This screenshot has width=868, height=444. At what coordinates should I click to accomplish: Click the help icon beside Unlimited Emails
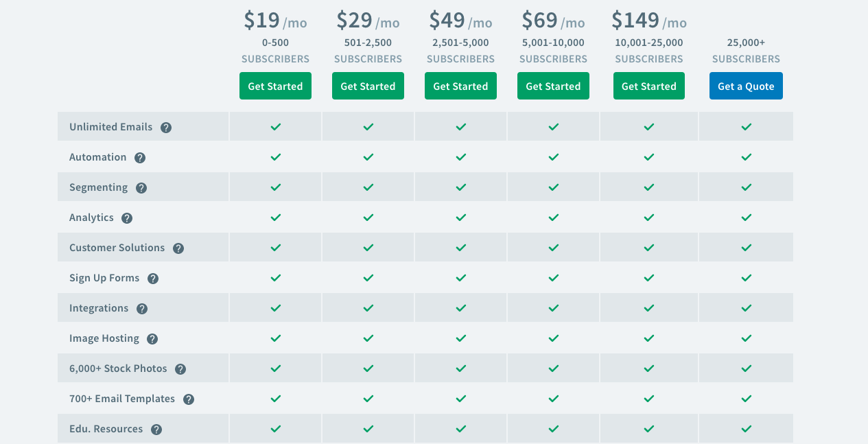pos(166,128)
